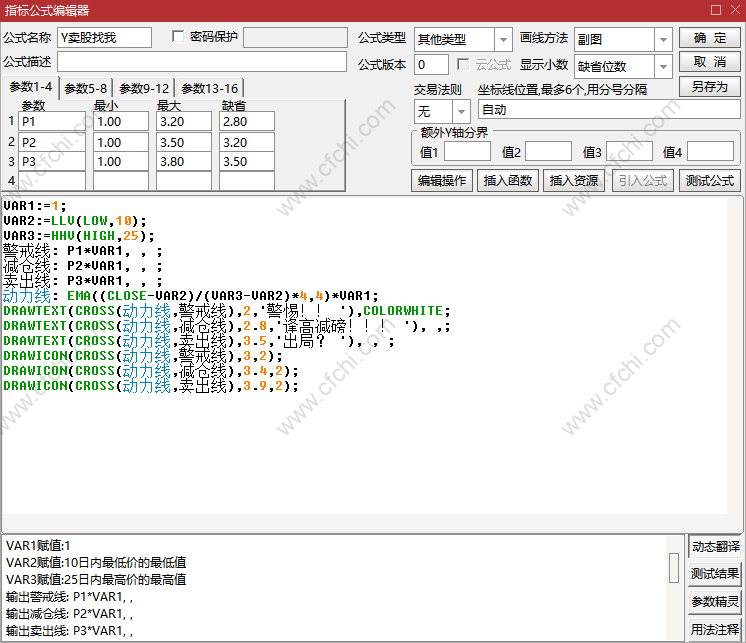Click code line VAR3:=HHV(HIGH,25);
Image resolution: width=746 pixels, height=643 pixels.
[79, 236]
